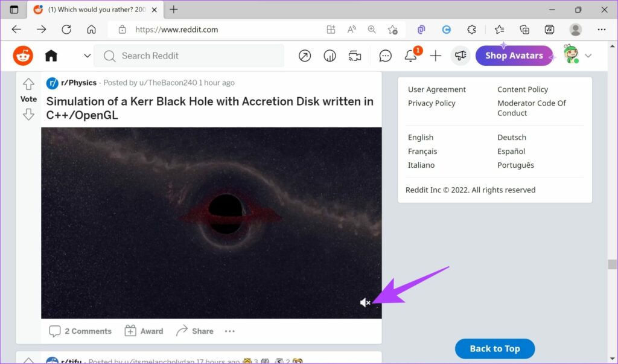The height and width of the screenshot is (364, 618).
Task: Unmute the video with the speaker icon
Action: (x=365, y=302)
